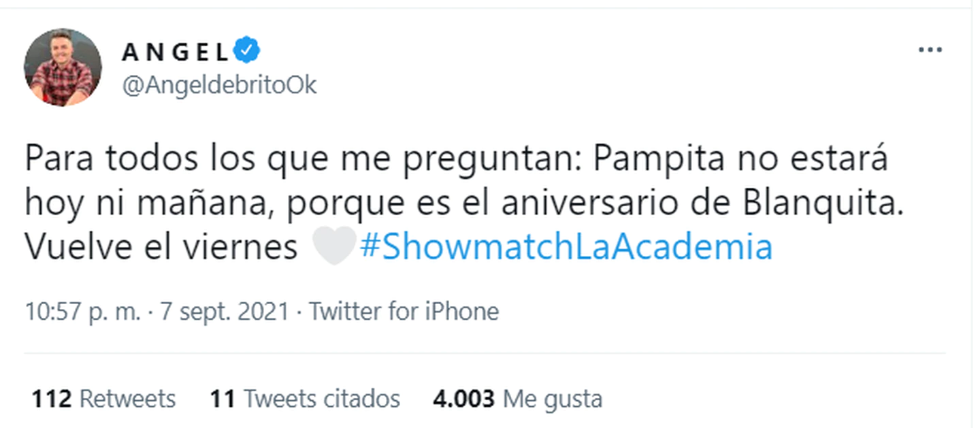Click the blue verified badge beside ANGEL
The width and height of the screenshot is (980, 428).
246,50
